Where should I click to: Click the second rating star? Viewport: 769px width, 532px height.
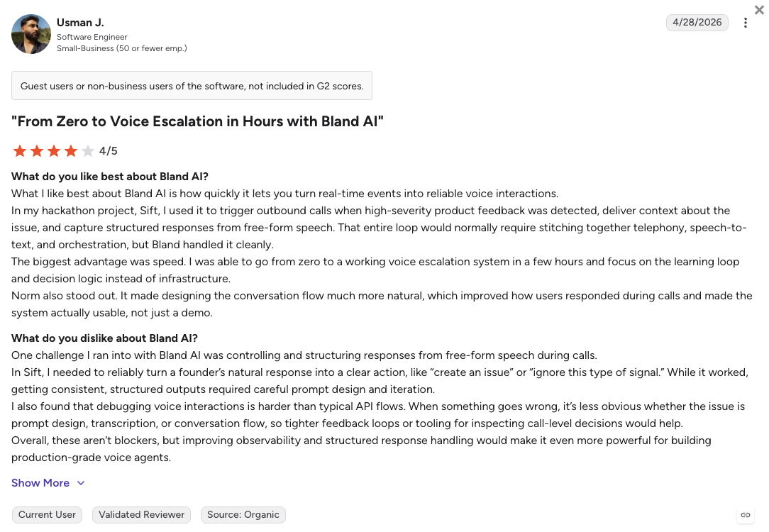(37, 151)
